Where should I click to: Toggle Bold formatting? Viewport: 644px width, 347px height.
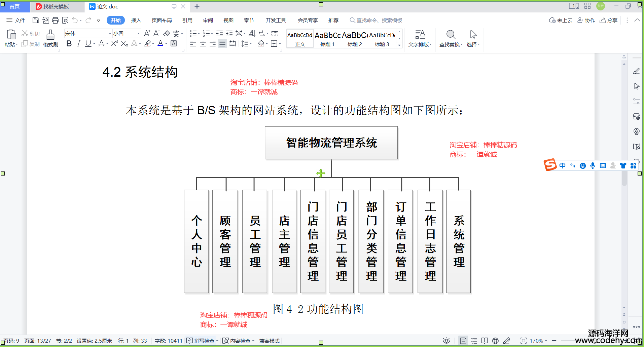point(69,43)
